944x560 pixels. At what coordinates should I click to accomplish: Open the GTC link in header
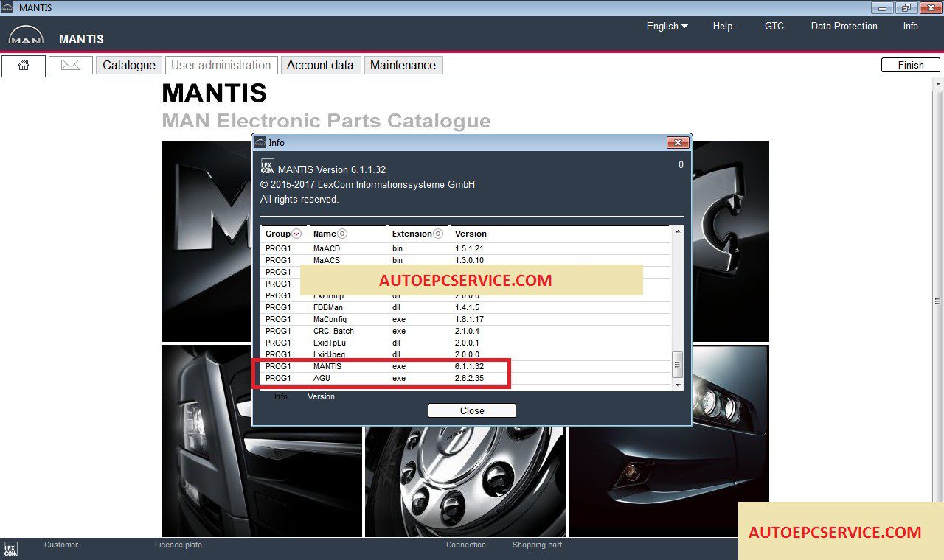(x=774, y=26)
